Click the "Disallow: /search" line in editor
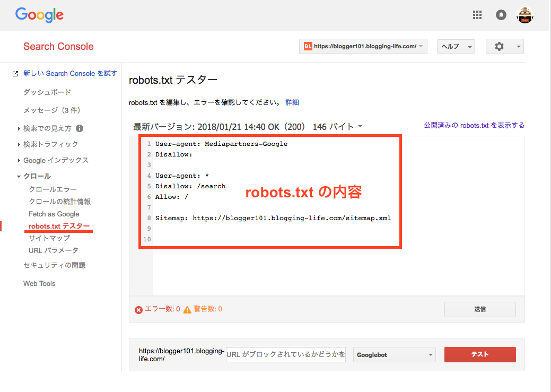Image resolution: width=551 pixels, height=392 pixels. pos(190,186)
